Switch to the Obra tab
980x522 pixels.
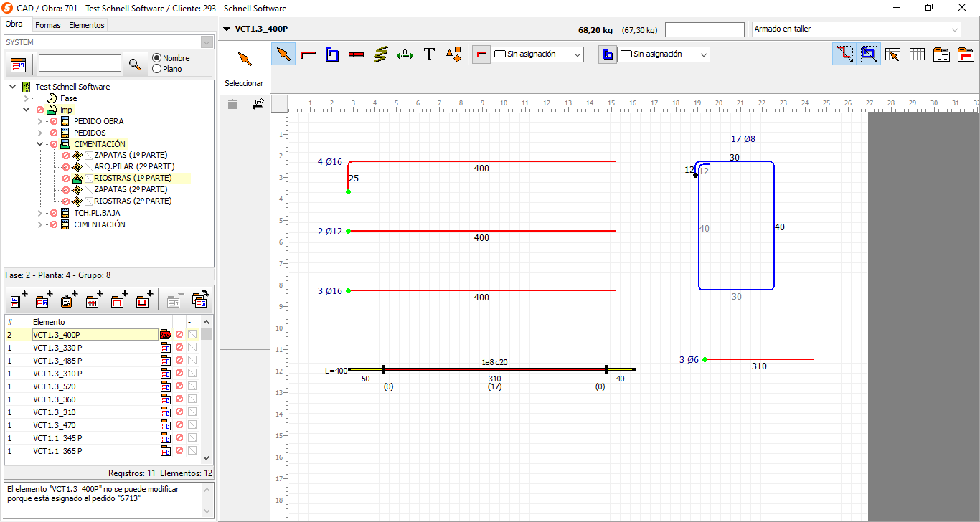pyautogui.click(x=14, y=24)
